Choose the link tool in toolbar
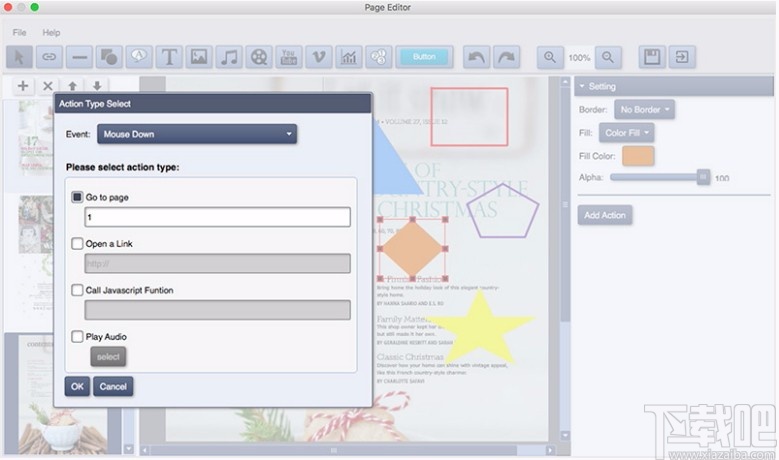 tap(49, 57)
